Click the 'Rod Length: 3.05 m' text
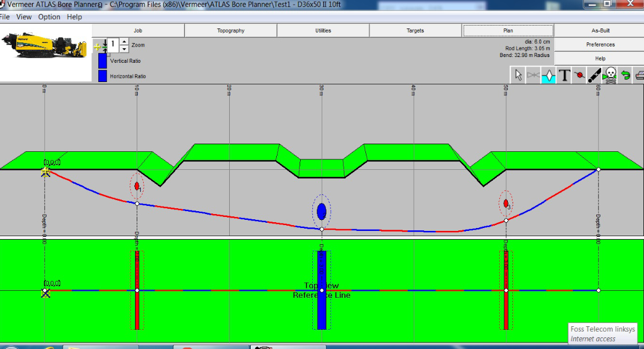 (x=527, y=48)
